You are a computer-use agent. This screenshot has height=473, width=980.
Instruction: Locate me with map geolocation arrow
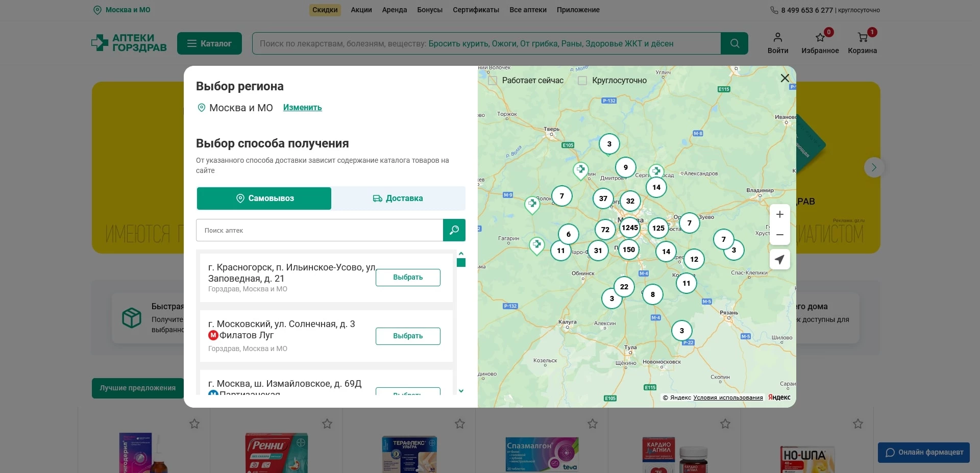779,259
